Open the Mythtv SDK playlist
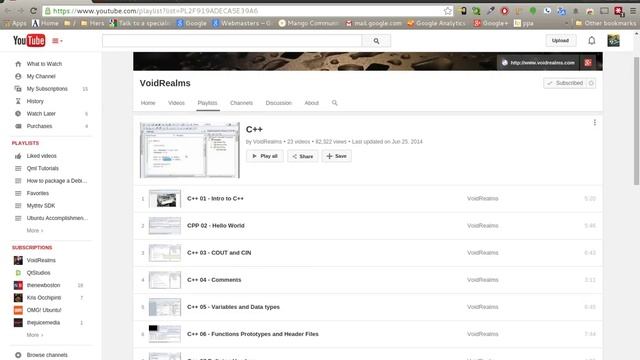This screenshot has width=640, height=360. (40, 206)
